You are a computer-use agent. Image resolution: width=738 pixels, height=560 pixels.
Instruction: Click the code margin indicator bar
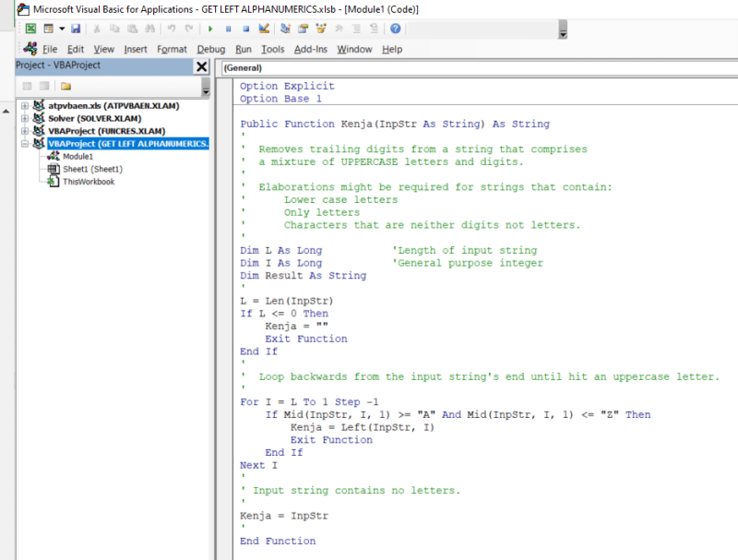click(226, 319)
